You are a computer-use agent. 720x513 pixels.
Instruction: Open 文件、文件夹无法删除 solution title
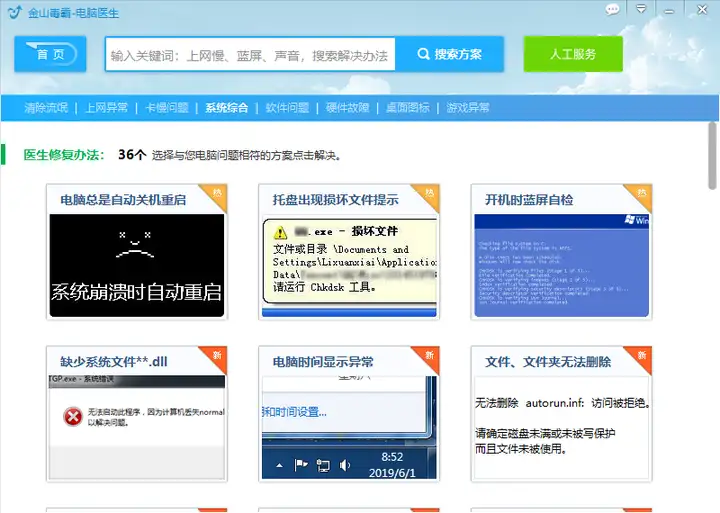pos(548,362)
